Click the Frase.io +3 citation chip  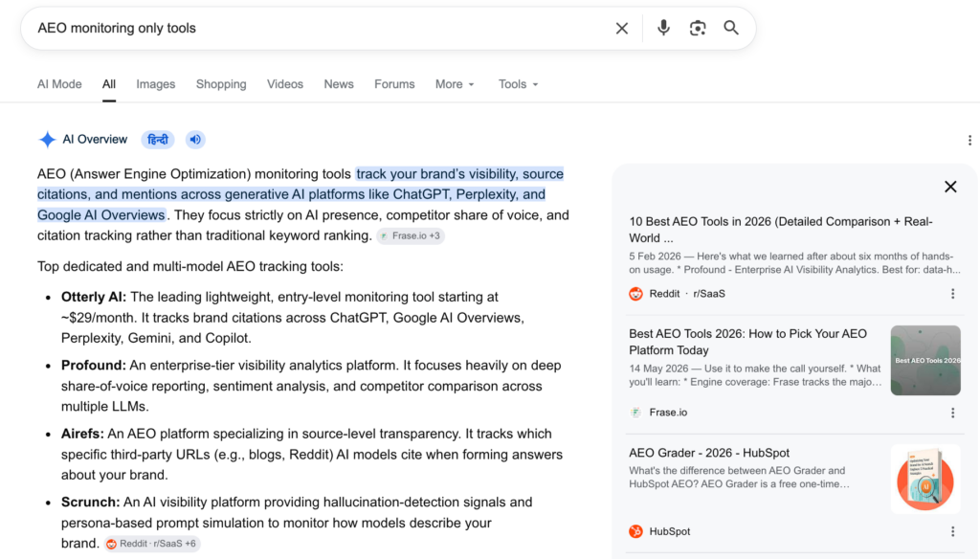tap(410, 235)
